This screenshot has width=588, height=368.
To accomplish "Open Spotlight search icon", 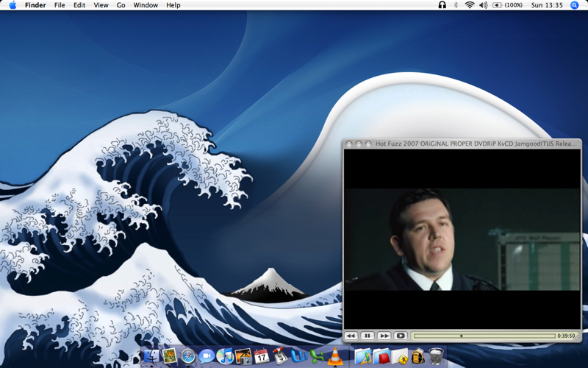I will click(574, 5).
